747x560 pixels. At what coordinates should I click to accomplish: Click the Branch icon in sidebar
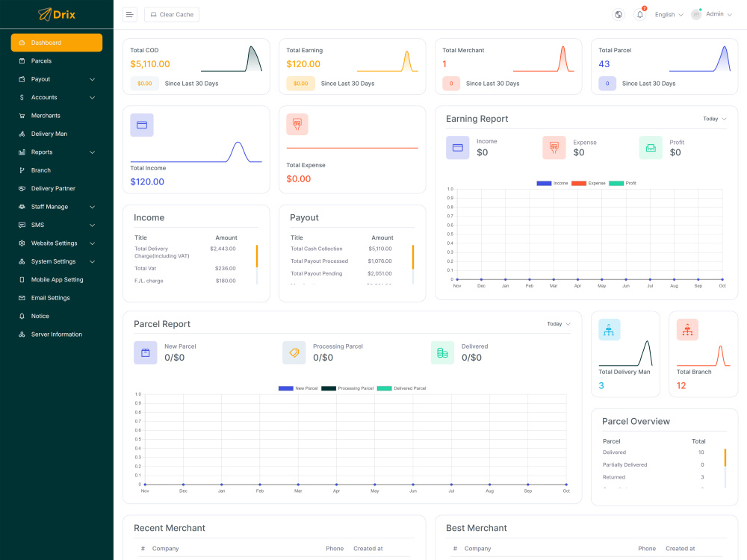tap(22, 170)
